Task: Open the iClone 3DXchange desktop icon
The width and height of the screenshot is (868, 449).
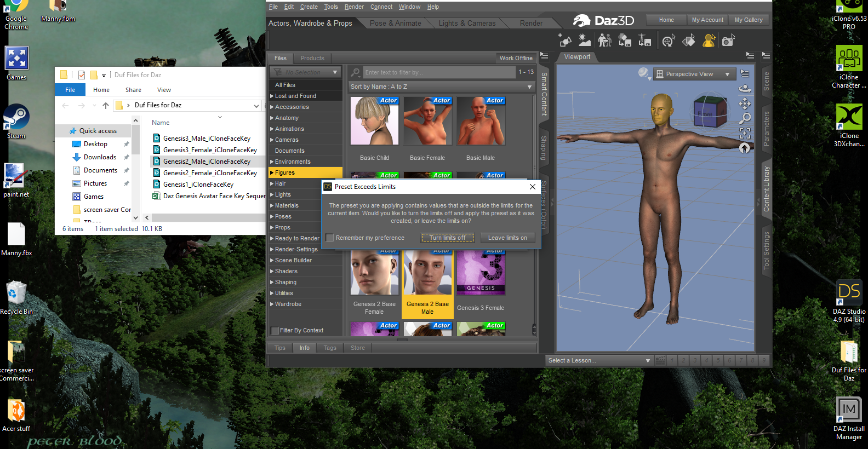Action: pos(849,125)
